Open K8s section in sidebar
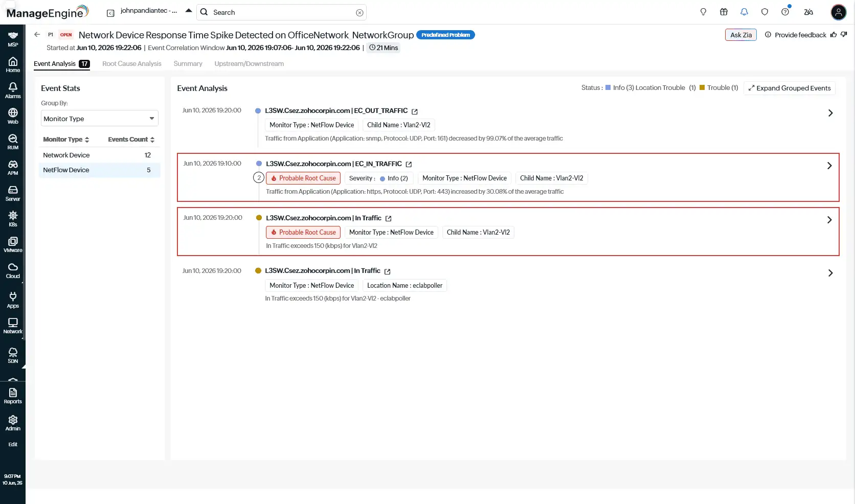 pyautogui.click(x=13, y=219)
